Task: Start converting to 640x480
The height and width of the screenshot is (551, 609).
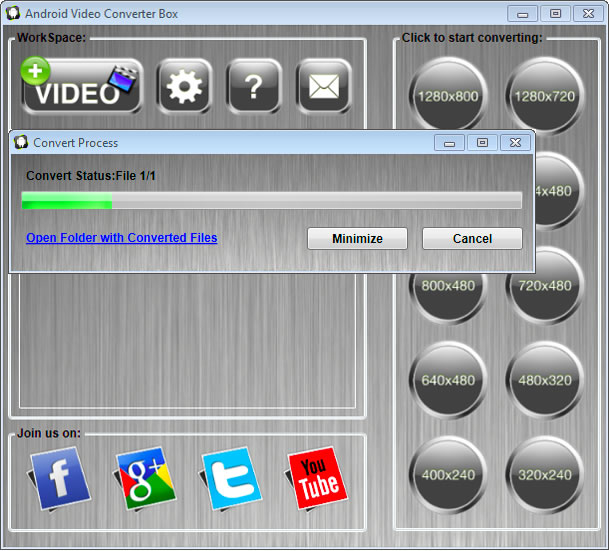Action: pos(448,380)
